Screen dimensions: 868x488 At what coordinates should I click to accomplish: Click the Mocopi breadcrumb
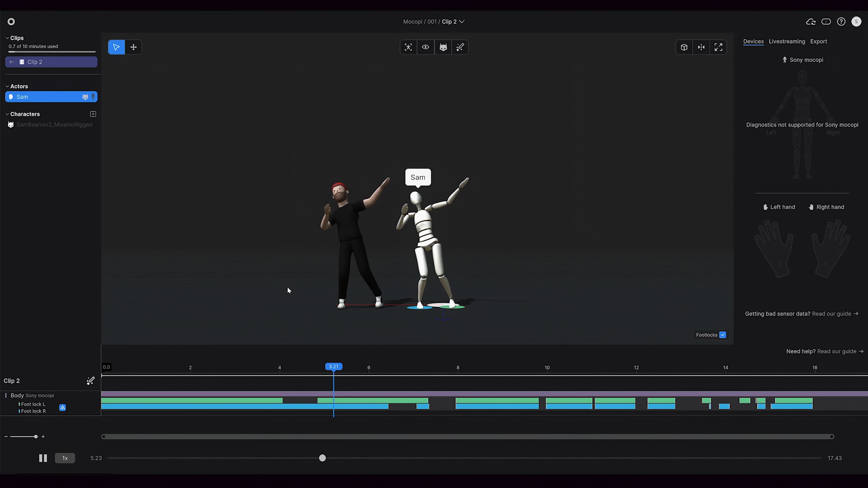pos(413,21)
